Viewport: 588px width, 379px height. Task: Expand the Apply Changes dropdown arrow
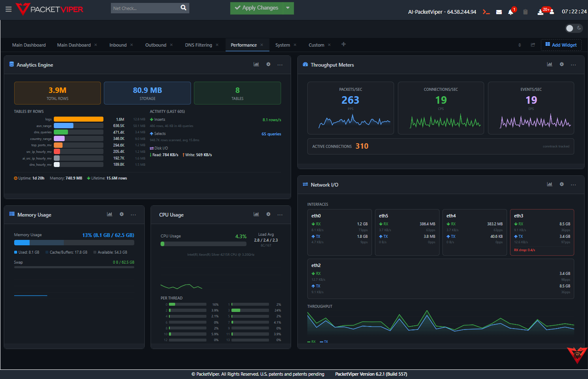coord(288,8)
